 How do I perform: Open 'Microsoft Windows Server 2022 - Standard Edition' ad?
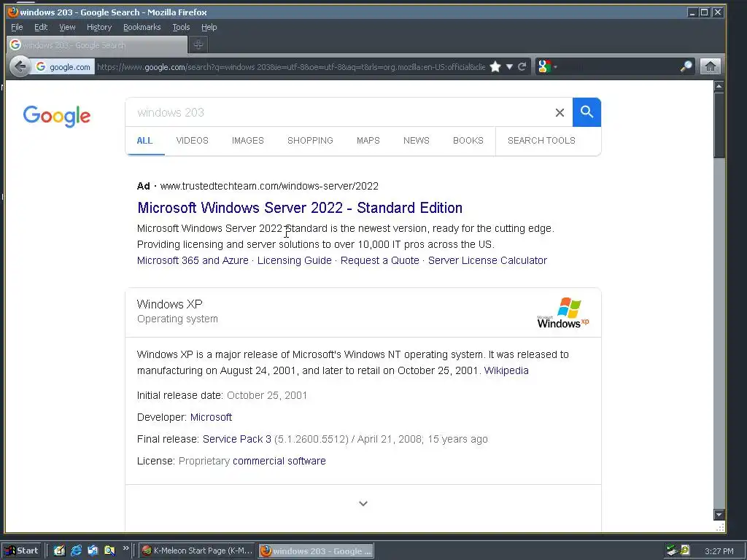click(300, 208)
